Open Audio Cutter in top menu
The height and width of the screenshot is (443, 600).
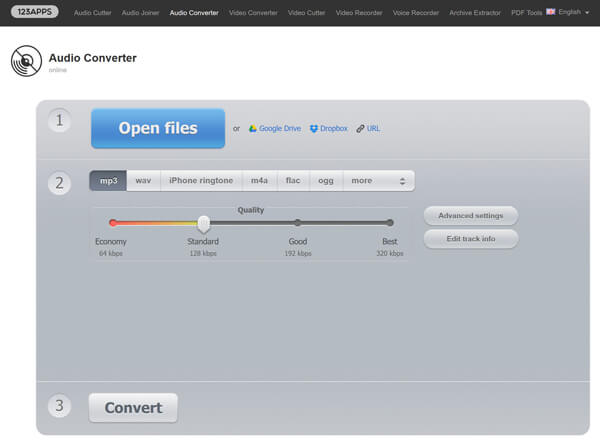tap(93, 13)
